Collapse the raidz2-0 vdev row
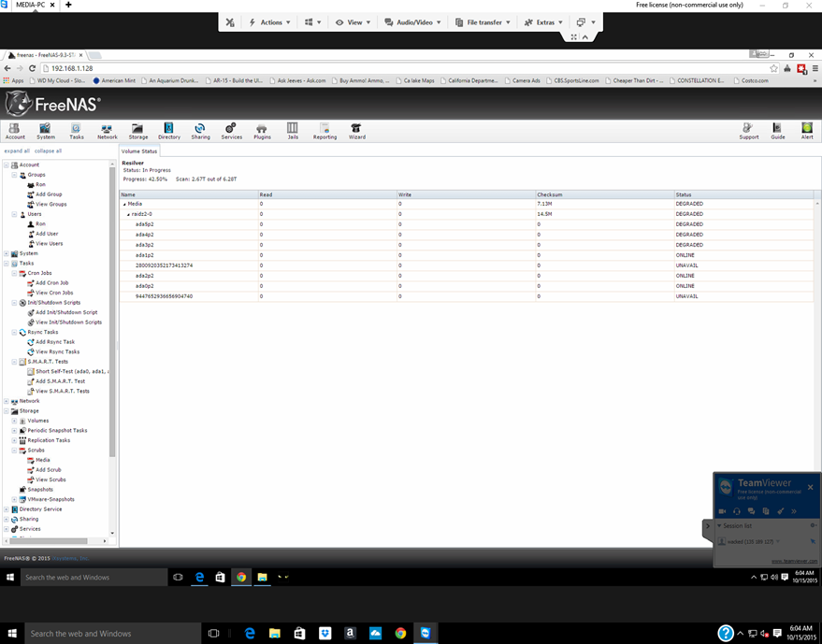822x644 pixels. (x=128, y=214)
